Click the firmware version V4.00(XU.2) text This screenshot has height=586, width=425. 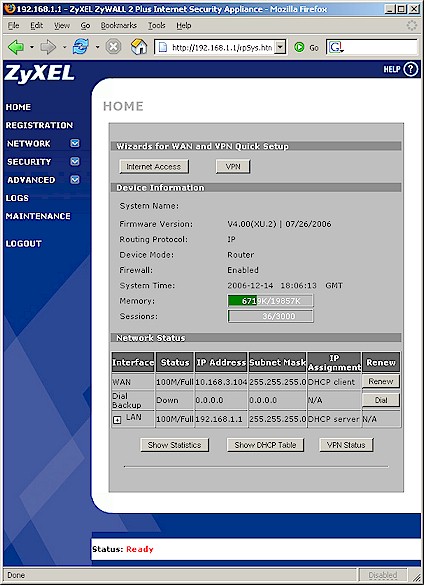252,224
